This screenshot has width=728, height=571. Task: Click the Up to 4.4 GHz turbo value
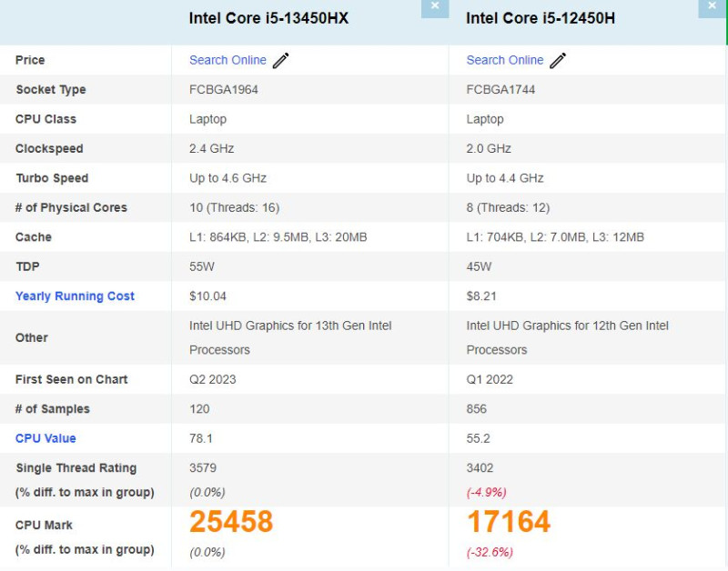tap(505, 178)
